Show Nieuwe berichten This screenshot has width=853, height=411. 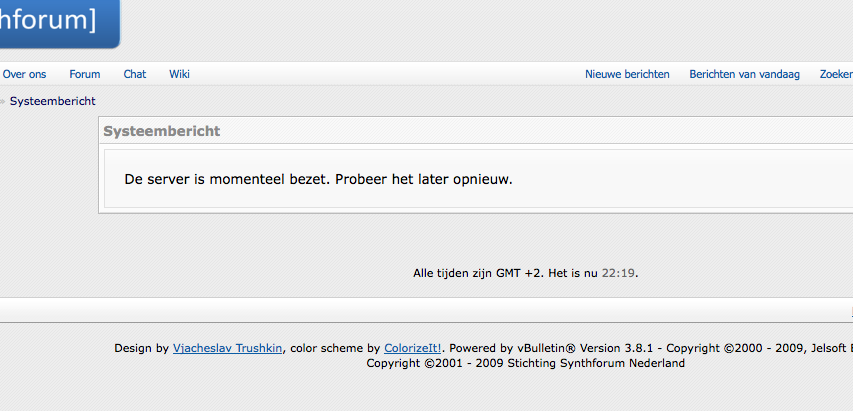[627, 74]
